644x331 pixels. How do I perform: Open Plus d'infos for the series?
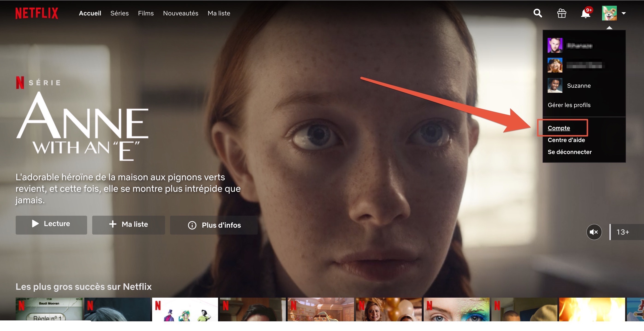click(214, 225)
